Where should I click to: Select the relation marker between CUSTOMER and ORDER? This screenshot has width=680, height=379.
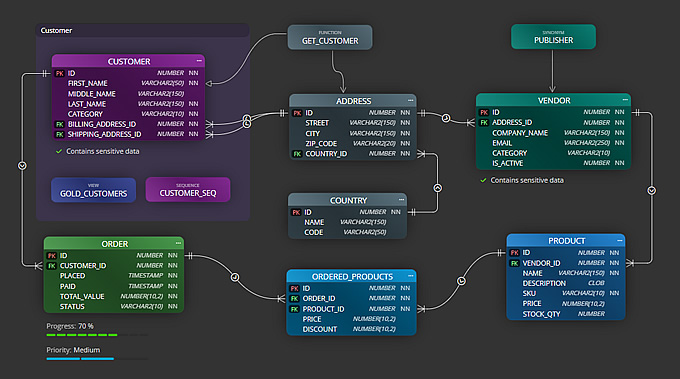click(x=22, y=166)
